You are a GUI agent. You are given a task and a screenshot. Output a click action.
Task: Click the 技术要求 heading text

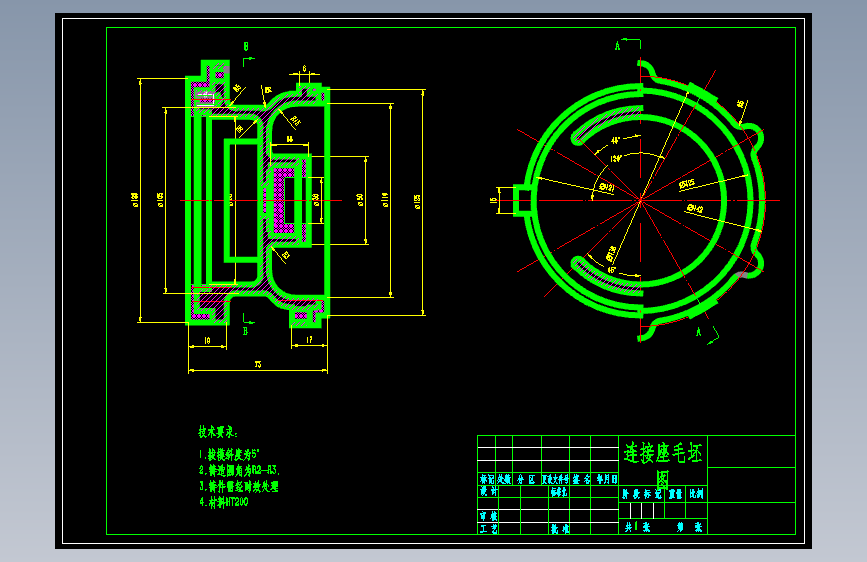218,433
